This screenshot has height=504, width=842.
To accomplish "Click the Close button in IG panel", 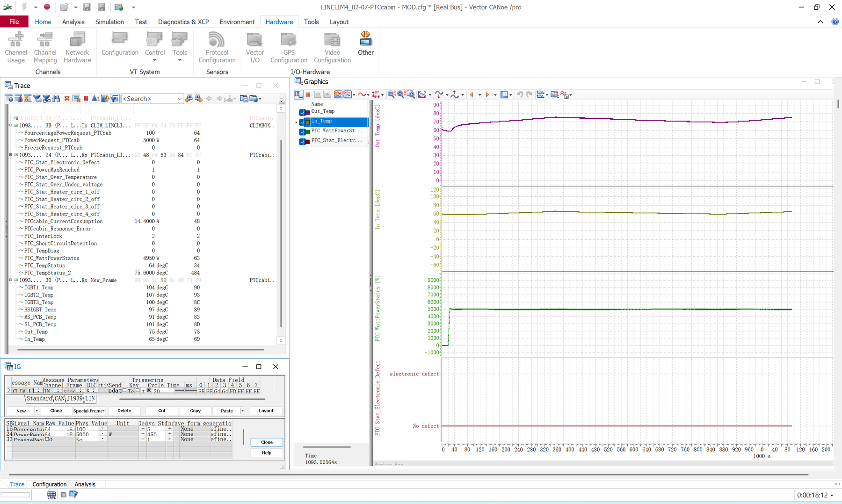I will coord(267,442).
